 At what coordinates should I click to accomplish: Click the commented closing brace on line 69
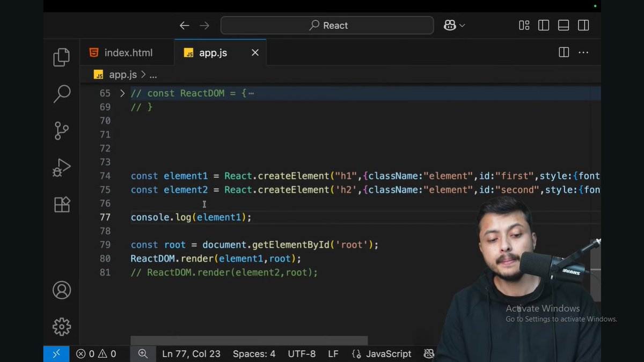click(x=142, y=107)
